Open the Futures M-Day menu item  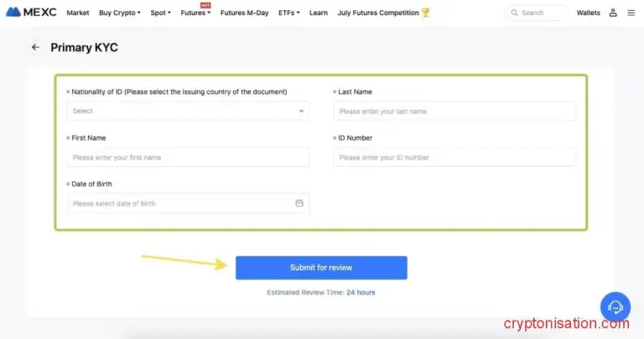coord(245,13)
